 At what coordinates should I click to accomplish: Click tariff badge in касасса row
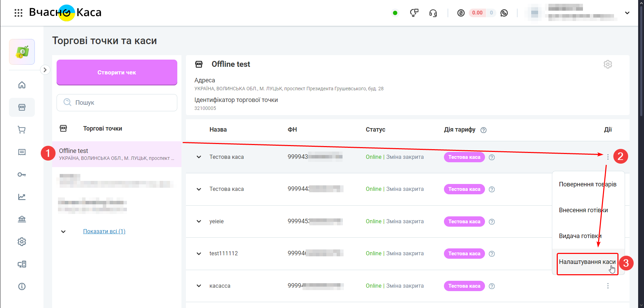tap(464, 286)
